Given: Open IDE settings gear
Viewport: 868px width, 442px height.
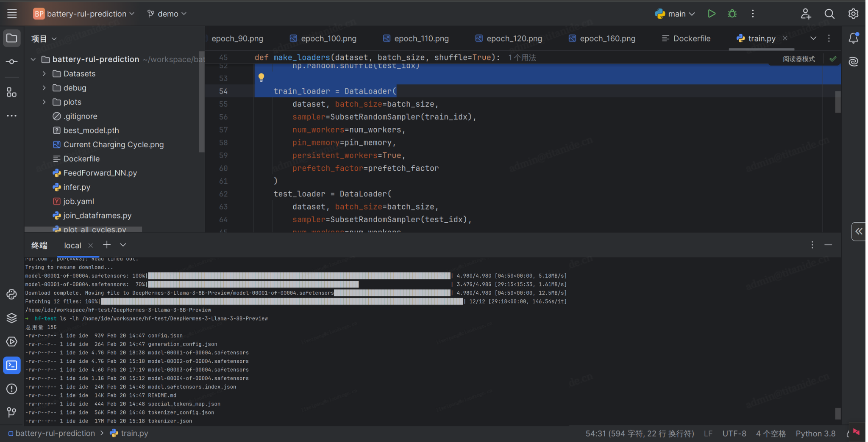Looking at the screenshot, I should click(853, 14).
